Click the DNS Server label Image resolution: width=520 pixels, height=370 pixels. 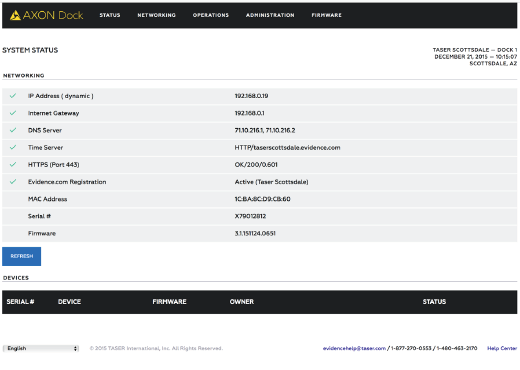(45, 130)
